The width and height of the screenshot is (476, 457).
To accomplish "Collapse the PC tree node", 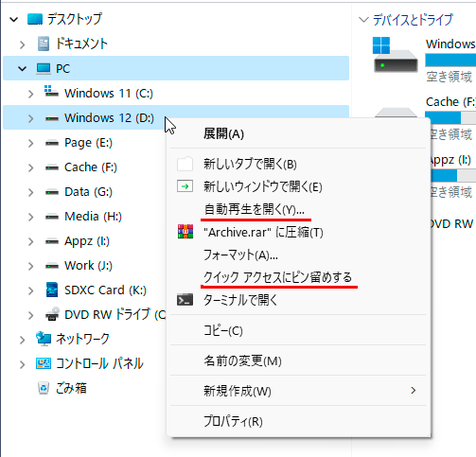I will coord(22,69).
